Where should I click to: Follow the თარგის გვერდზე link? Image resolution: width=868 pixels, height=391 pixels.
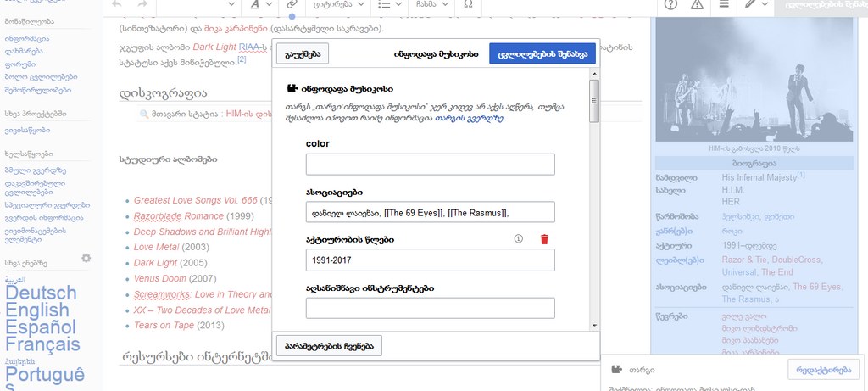pyautogui.click(x=469, y=118)
